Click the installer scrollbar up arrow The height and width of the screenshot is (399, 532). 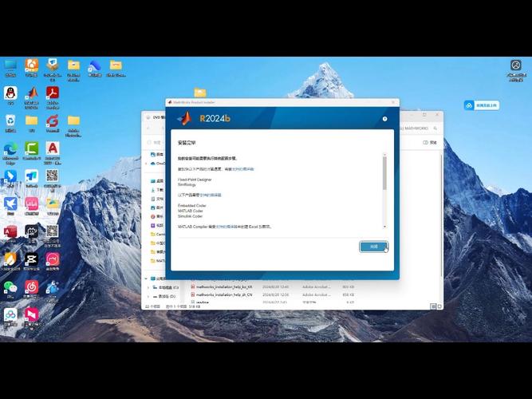coord(384,155)
